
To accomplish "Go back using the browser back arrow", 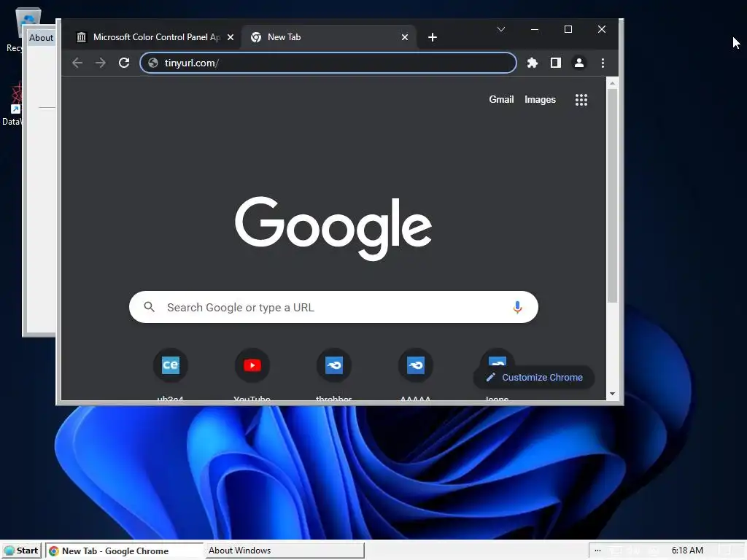I will [x=77, y=63].
